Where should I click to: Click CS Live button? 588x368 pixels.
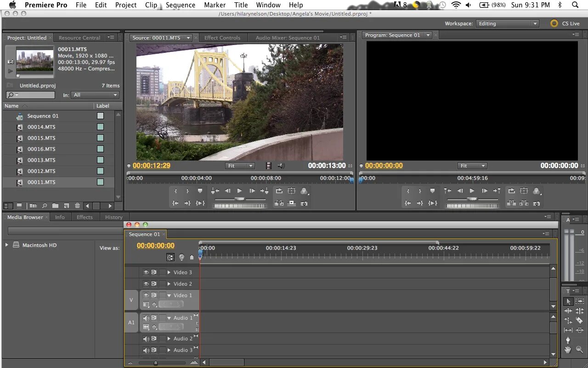click(565, 23)
